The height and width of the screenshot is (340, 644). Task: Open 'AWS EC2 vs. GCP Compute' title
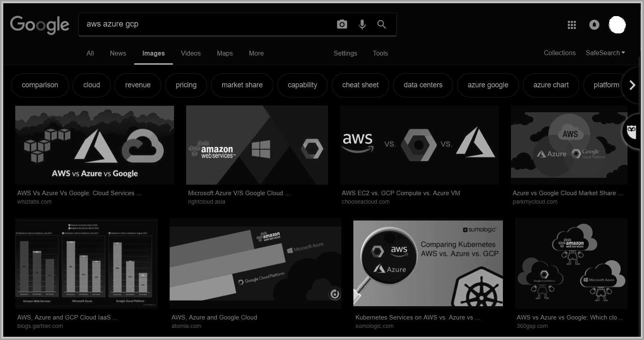tap(401, 193)
